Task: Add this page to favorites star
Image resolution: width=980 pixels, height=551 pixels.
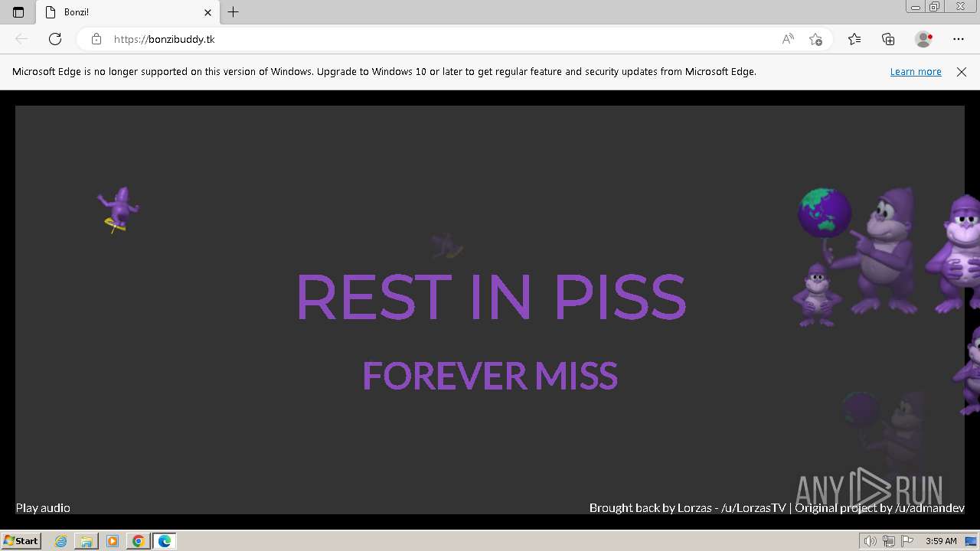Action: [815, 39]
